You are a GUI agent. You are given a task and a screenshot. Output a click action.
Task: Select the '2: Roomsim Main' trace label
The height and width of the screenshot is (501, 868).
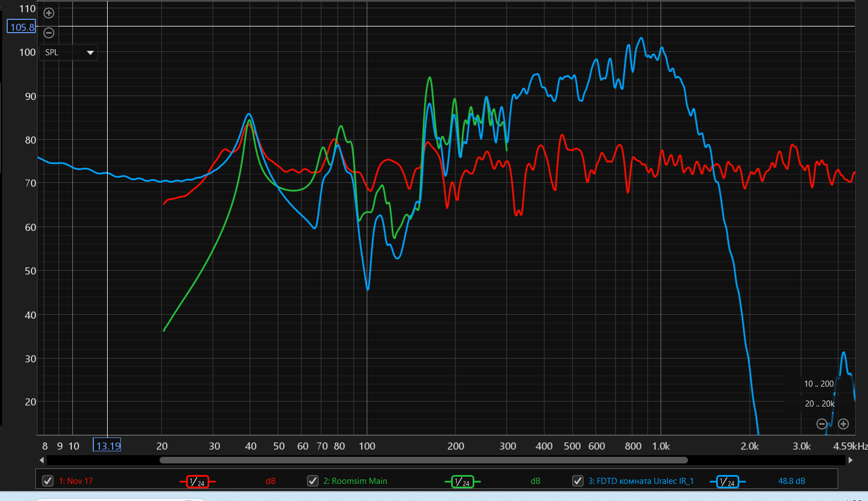355,481
